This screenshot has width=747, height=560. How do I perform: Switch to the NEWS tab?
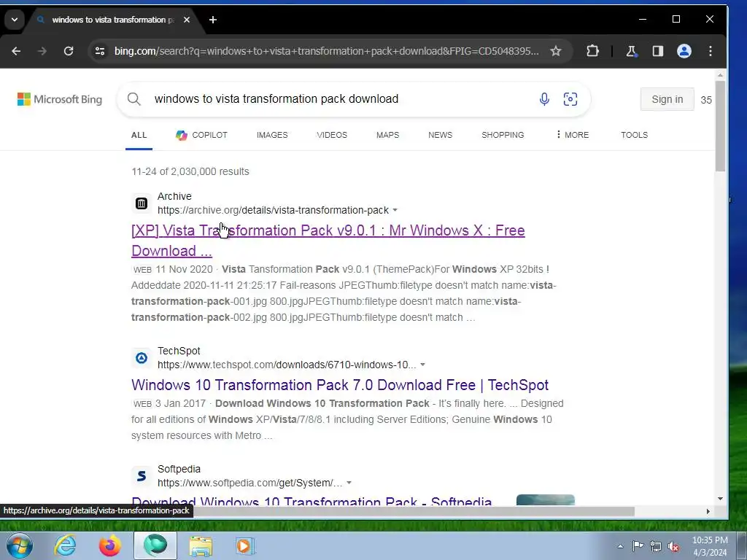[x=440, y=135]
